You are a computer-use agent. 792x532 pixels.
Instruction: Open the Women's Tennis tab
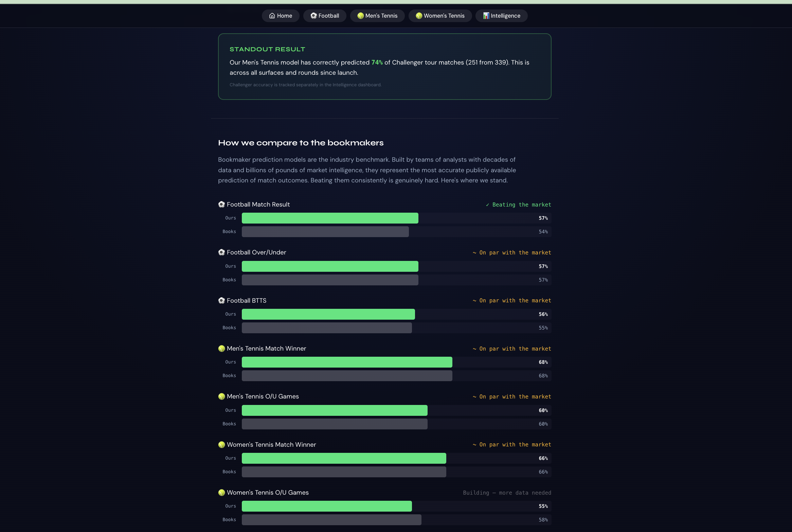click(x=440, y=16)
